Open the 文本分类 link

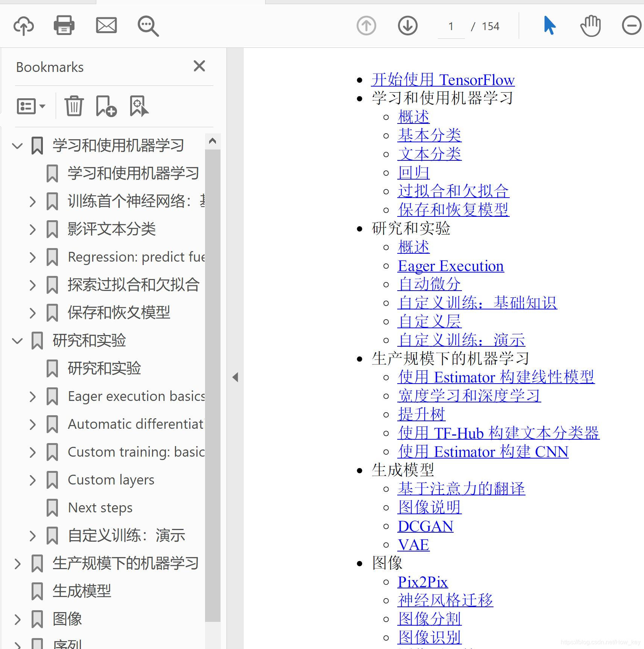point(429,154)
